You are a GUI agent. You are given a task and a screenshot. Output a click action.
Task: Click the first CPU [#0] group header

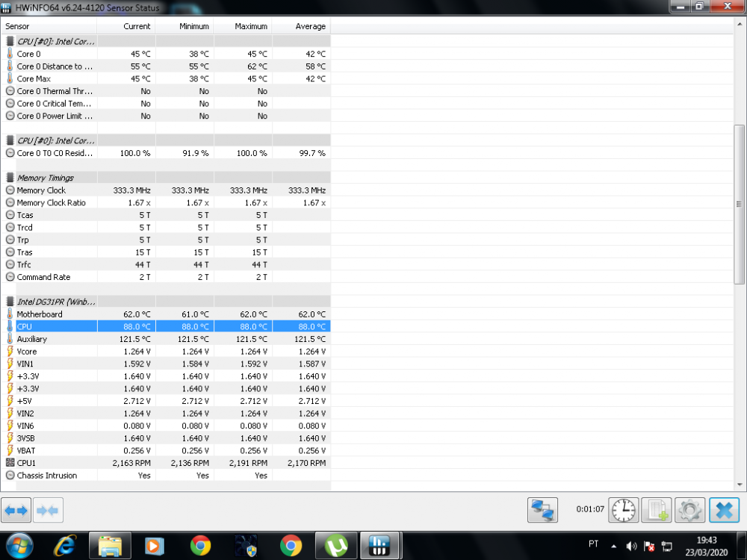coord(56,42)
